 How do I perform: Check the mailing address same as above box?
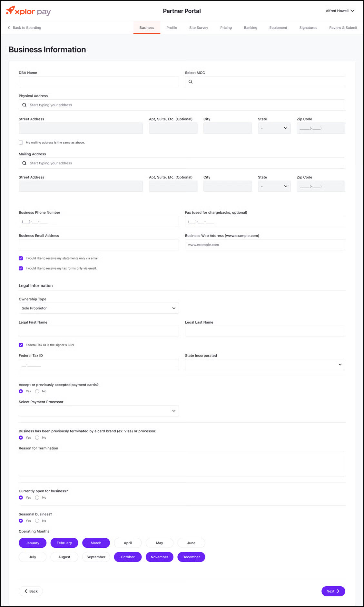click(x=21, y=142)
